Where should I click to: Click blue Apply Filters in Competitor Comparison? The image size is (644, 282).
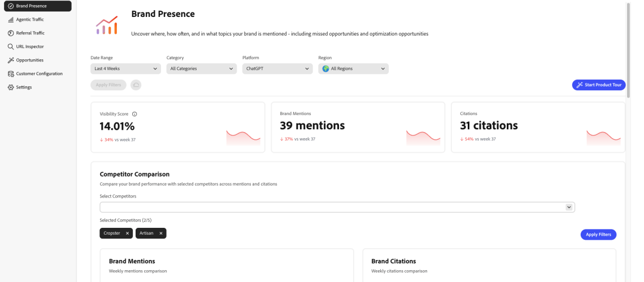598,235
